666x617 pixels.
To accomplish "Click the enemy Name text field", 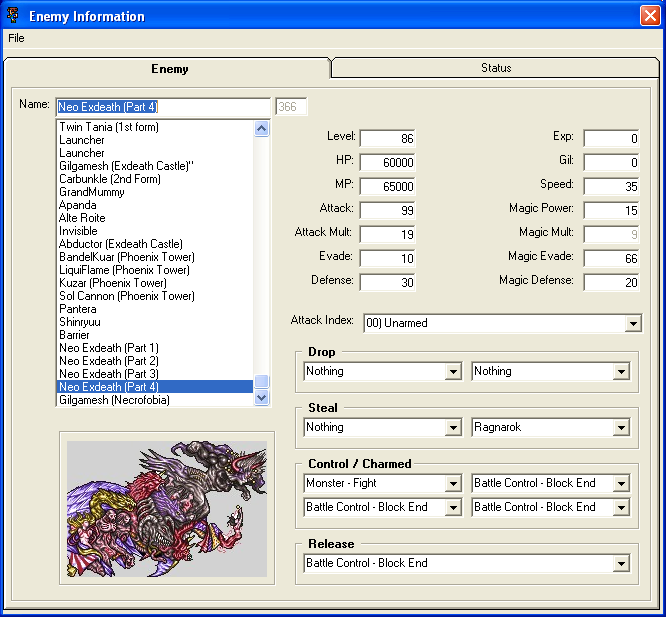I will pyautogui.click(x=163, y=107).
